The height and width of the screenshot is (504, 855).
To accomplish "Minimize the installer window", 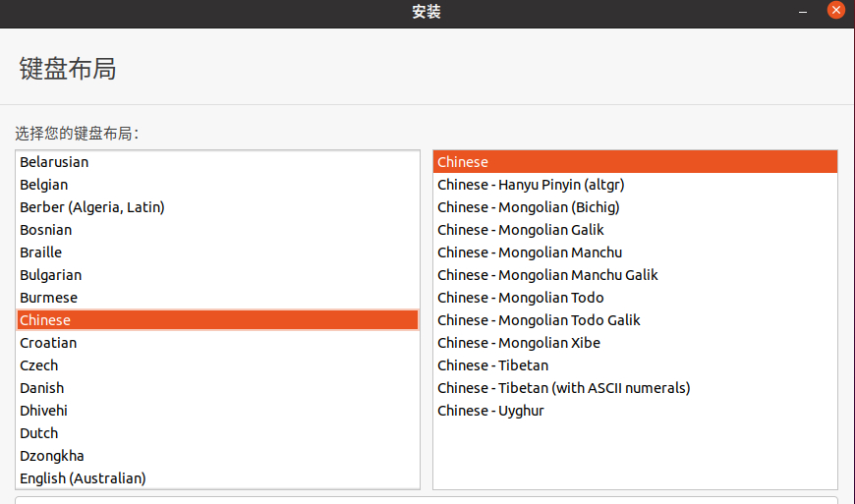I will (x=803, y=12).
